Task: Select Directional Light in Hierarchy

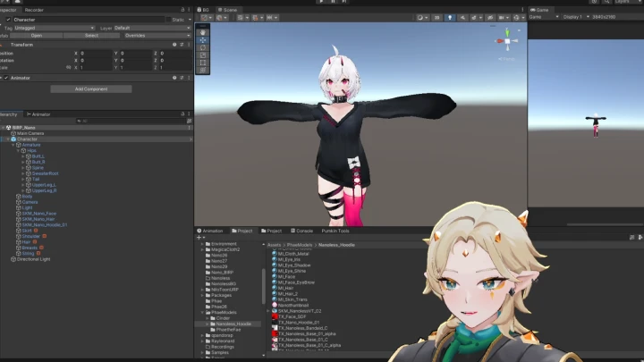Action: (x=33, y=259)
